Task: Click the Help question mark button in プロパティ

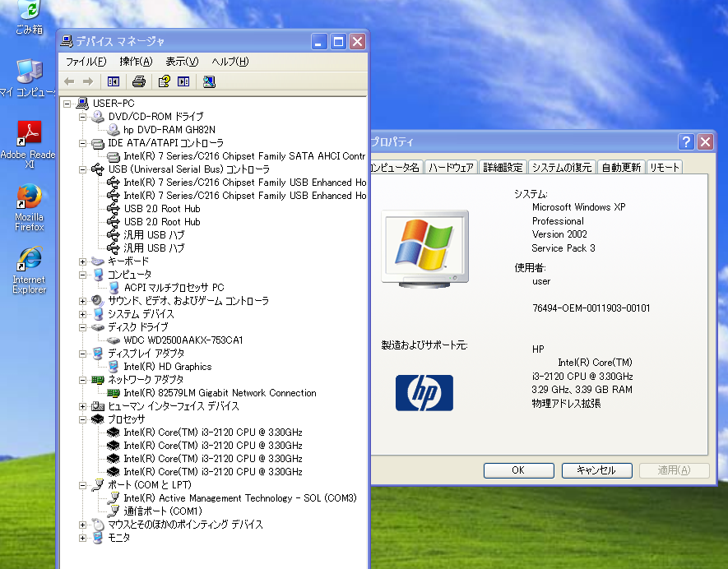Action: point(686,141)
